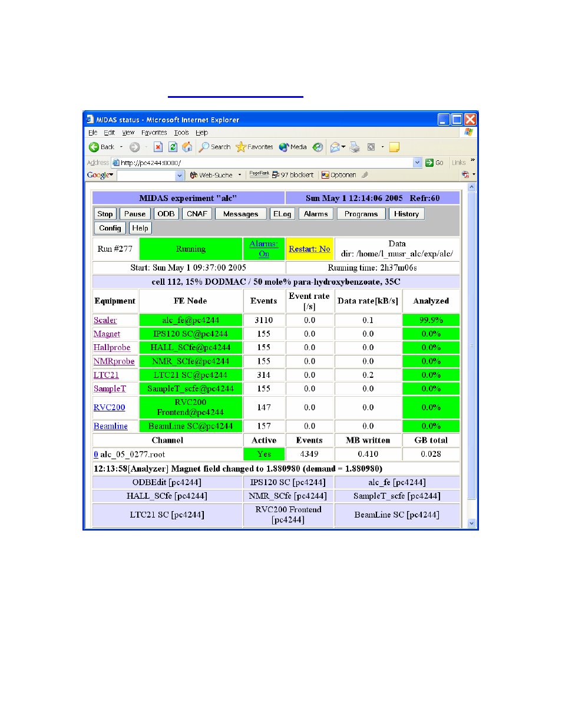Open Favorites star icon in toolbar
The height and width of the screenshot is (728, 562).
(x=241, y=147)
